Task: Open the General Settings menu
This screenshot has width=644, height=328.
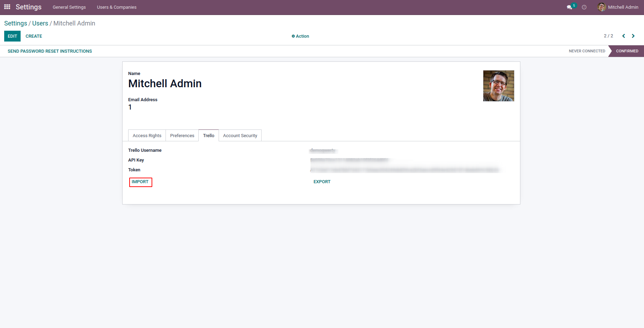Action: point(69,7)
